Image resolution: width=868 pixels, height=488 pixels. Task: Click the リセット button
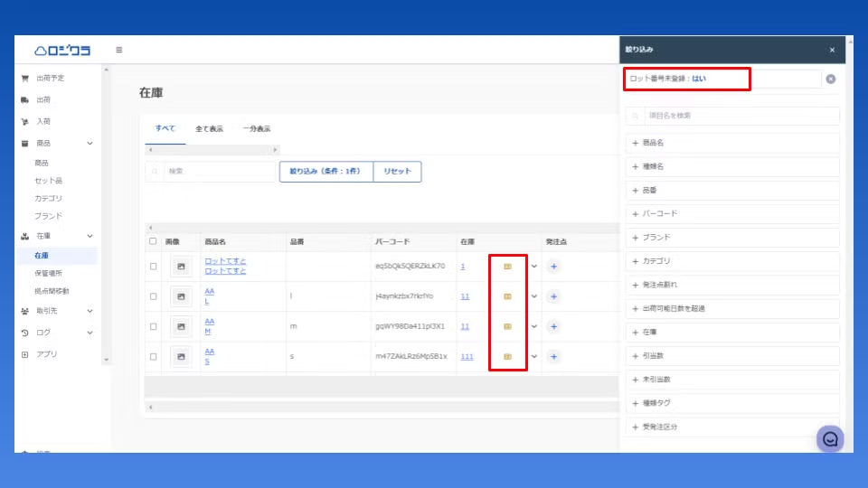tap(397, 172)
